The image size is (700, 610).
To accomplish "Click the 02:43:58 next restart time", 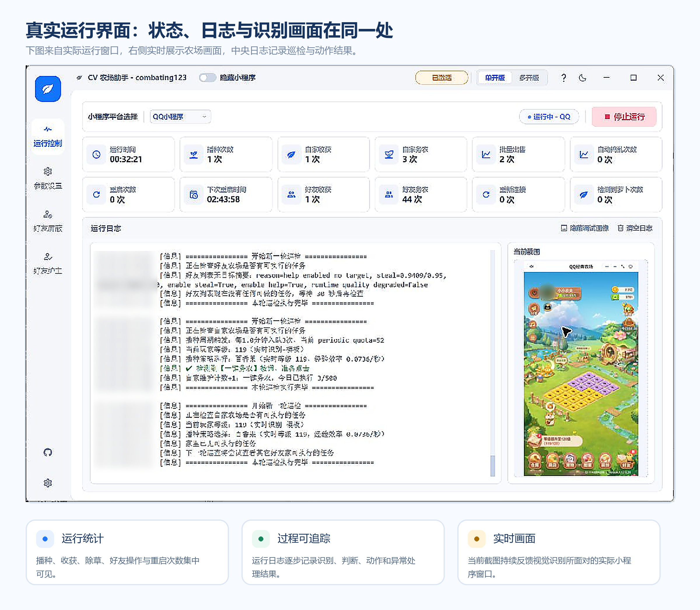I will [223, 199].
